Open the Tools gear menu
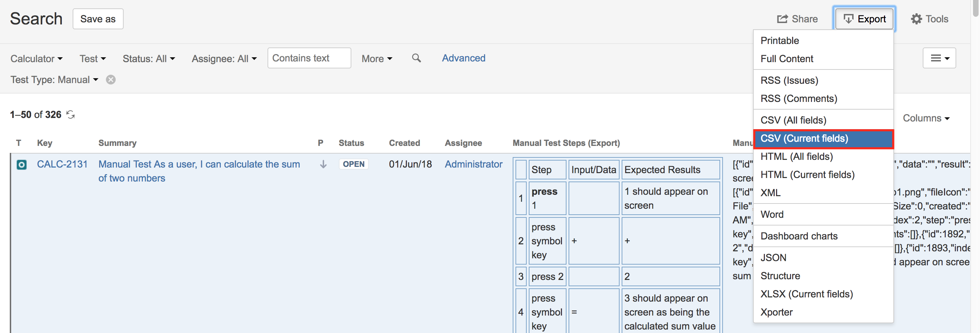 [929, 19]
